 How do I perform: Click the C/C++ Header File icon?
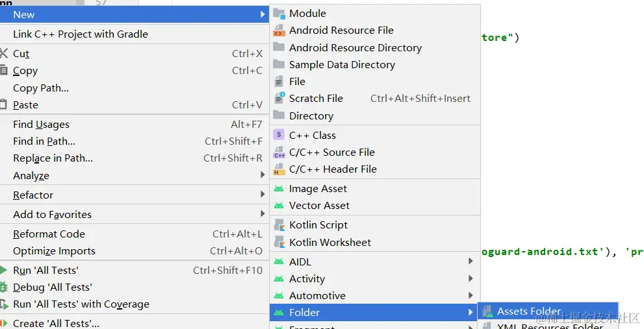coord(279,169)
